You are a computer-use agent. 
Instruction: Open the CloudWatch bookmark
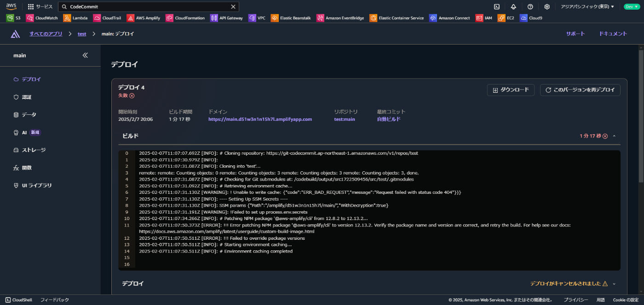tap(42, 18)
